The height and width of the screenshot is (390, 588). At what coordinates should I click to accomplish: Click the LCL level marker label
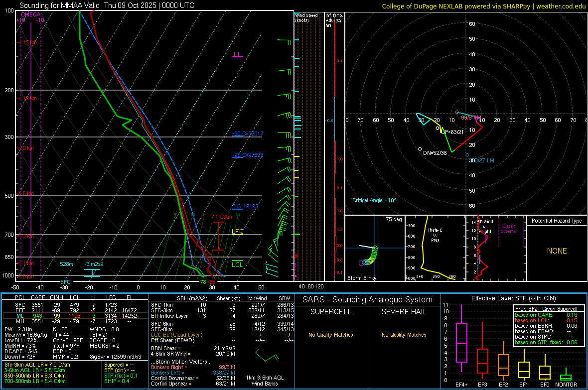pyautogui.click(x=237, y=265)
